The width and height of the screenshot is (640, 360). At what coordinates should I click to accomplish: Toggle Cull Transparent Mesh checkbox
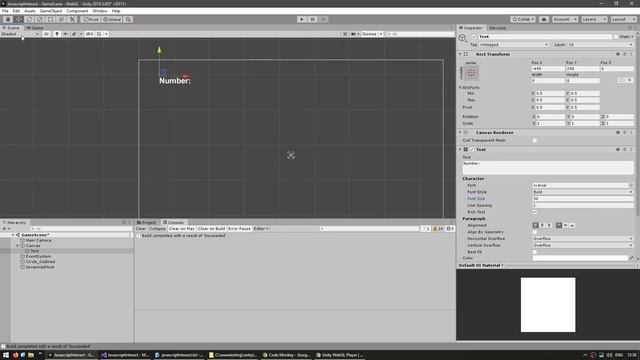tap(535, 140)
